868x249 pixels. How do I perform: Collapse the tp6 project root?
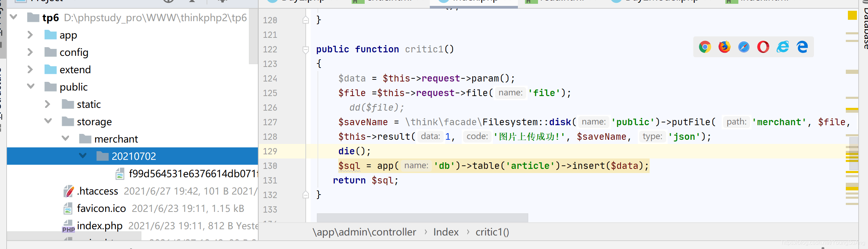(14, 17)
